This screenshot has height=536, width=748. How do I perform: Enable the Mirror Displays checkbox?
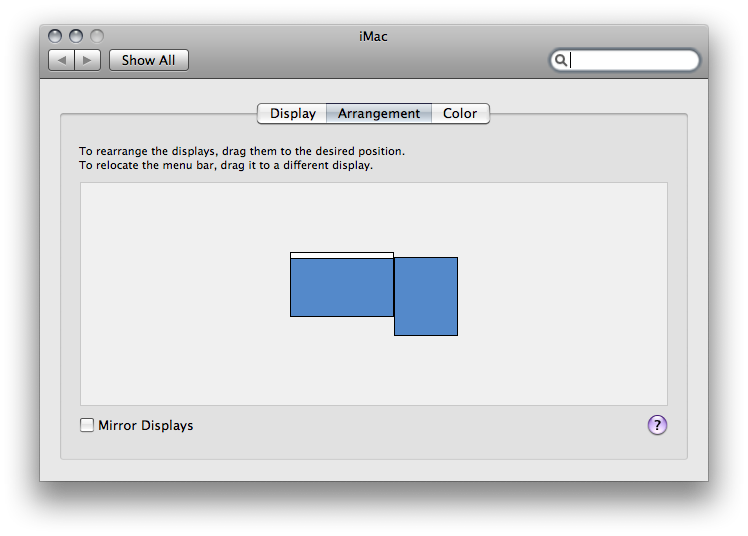[x=87, y=425]
